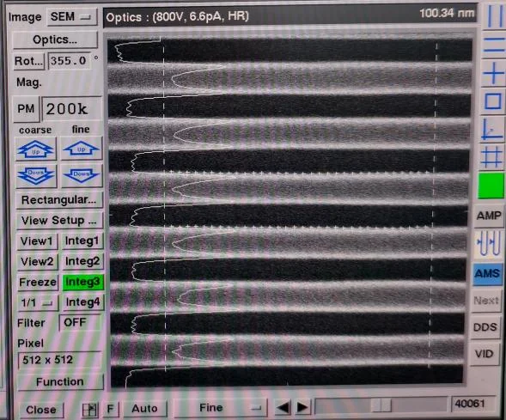Click the rotation angle field 355.0
Image resolution: width=506 pixels, height=420 pixels.
pyautogui.click(x=69, y=61)
